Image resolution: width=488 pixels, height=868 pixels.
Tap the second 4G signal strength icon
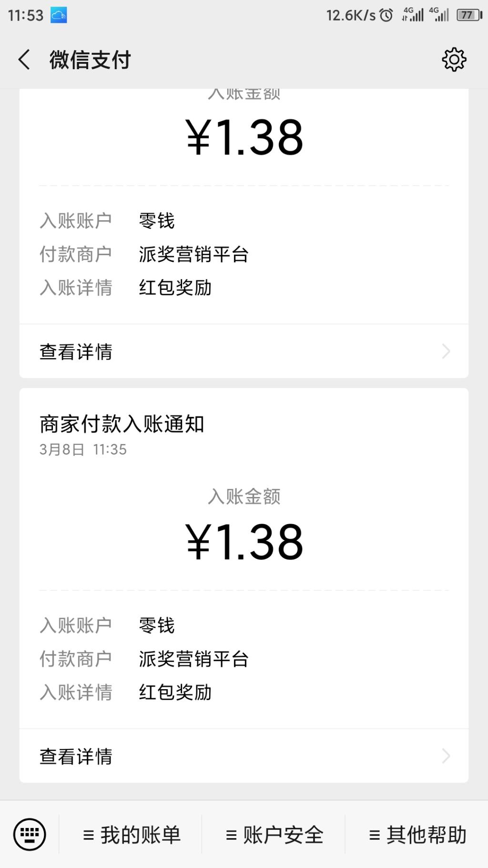tap(439, 14)
